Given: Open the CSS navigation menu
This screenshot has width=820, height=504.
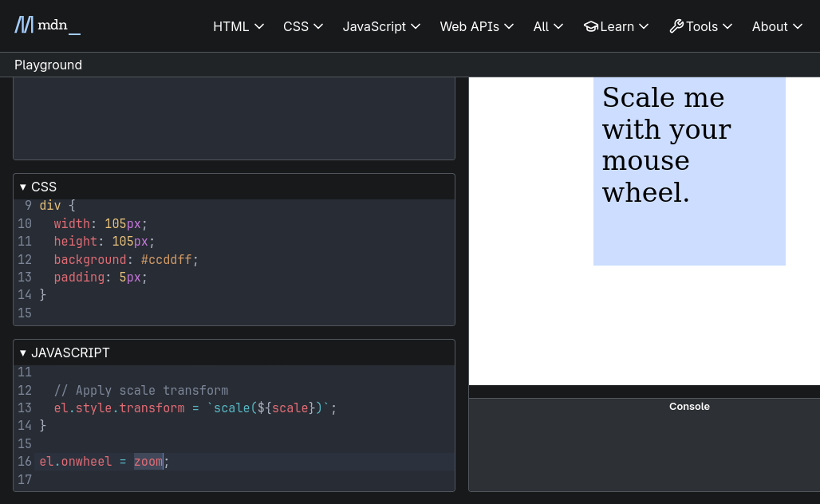Looking at the screenshot, I should 302,26.
